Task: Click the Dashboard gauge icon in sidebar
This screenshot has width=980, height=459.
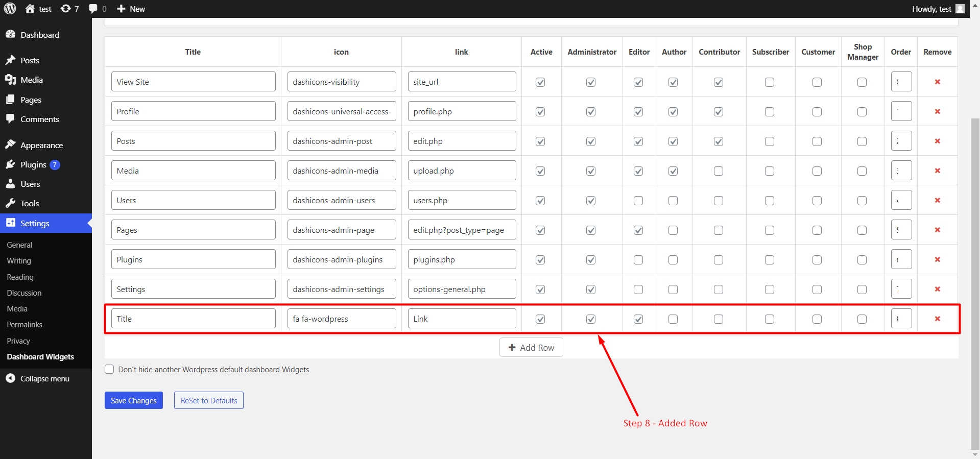Action: pyautogui.click(x=10, y=34)
